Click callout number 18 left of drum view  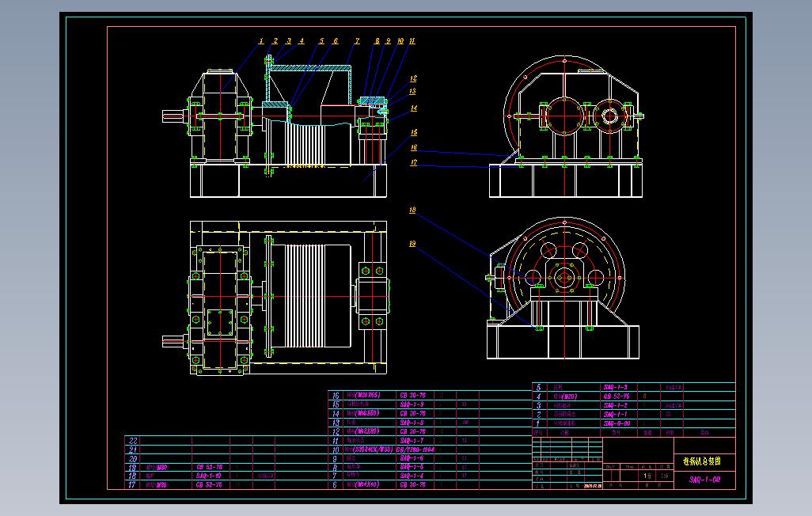pos(412,210)
